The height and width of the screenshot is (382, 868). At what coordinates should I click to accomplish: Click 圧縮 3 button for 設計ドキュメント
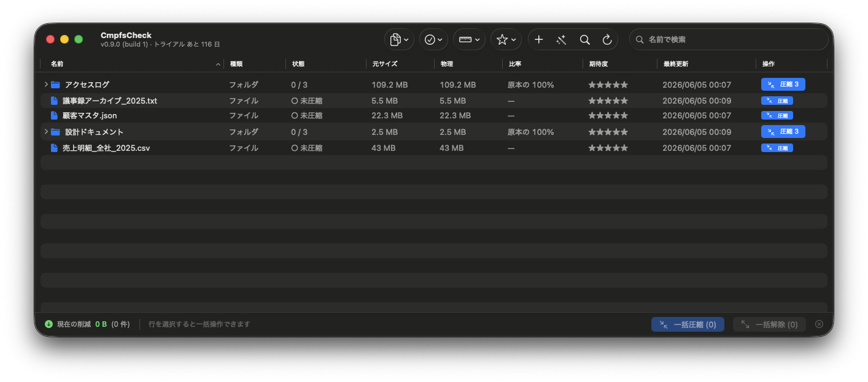tap(783, 132)
